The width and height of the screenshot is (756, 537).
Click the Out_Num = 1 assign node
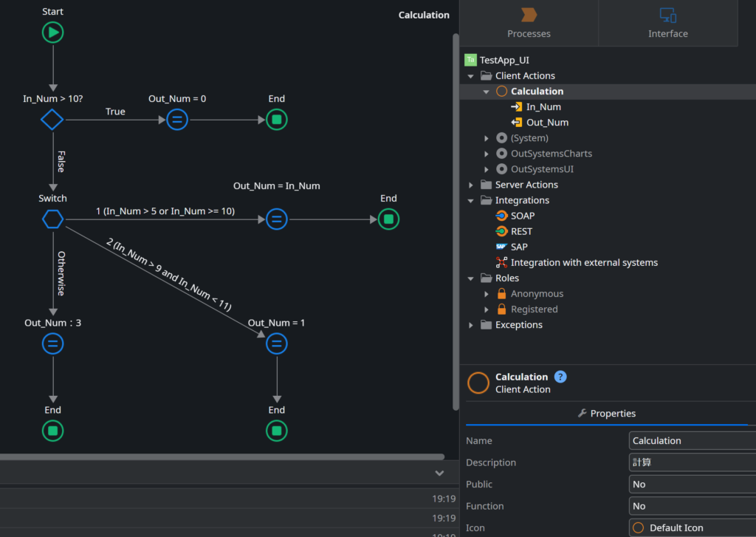(x=276, y=343)
